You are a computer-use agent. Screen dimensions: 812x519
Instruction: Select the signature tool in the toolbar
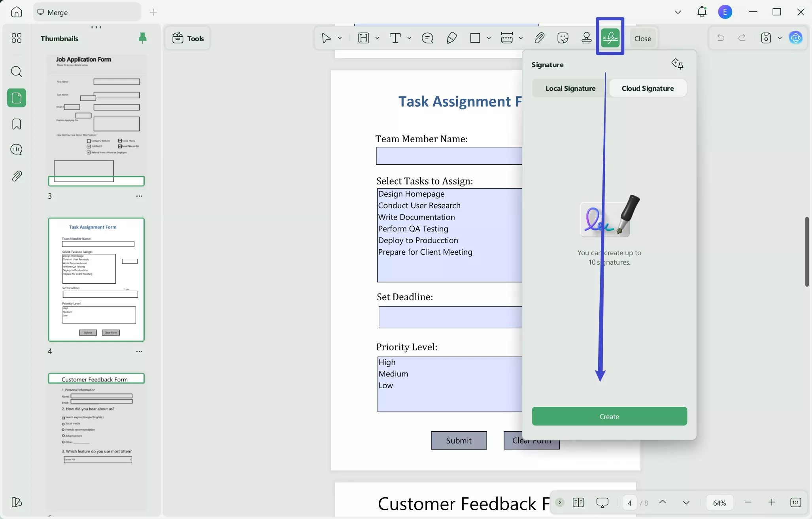point(610,38)
